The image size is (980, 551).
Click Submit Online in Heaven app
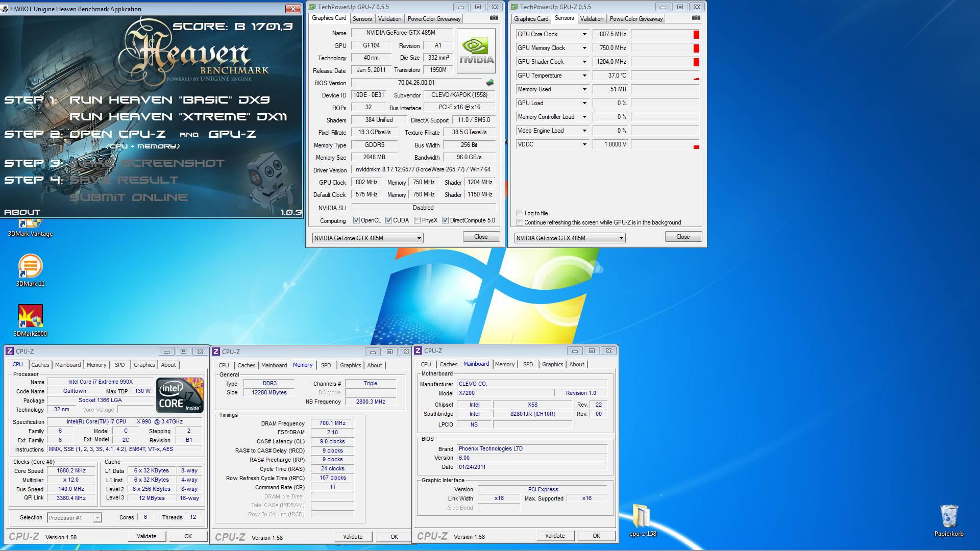[129, 197]
